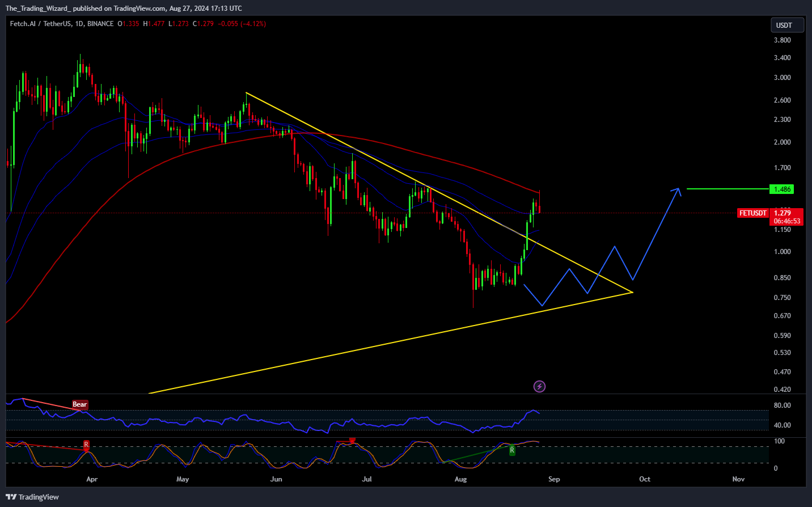This screenshot has width=812, height=507.
Task: Click the purple lightning bolt event icon
Action: (x=540, y=387)
